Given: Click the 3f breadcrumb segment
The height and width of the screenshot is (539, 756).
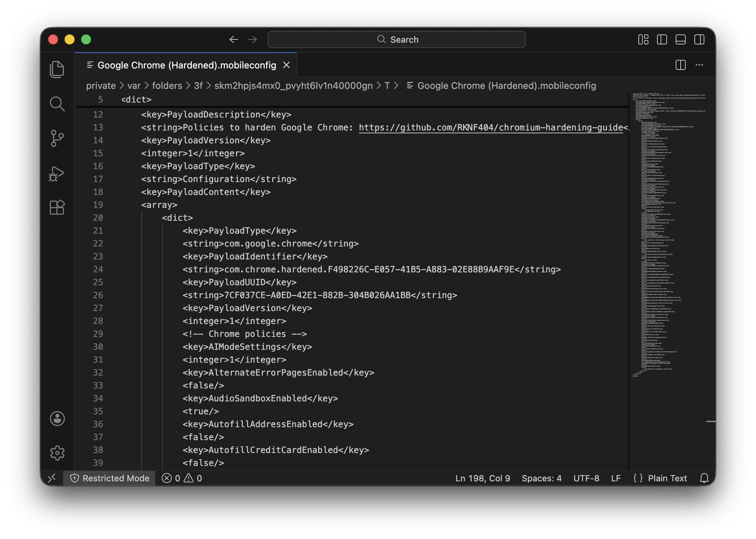Looking at the screenshot, I should 198,86.
